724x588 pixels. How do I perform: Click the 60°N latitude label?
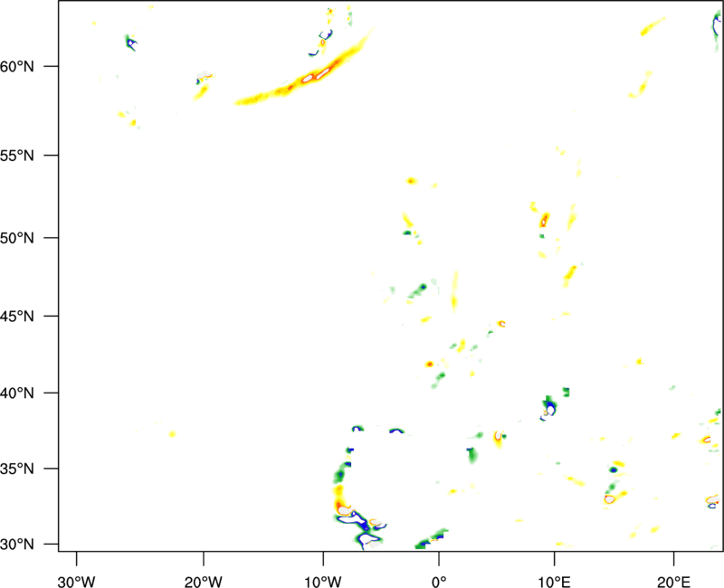[17, 67]
